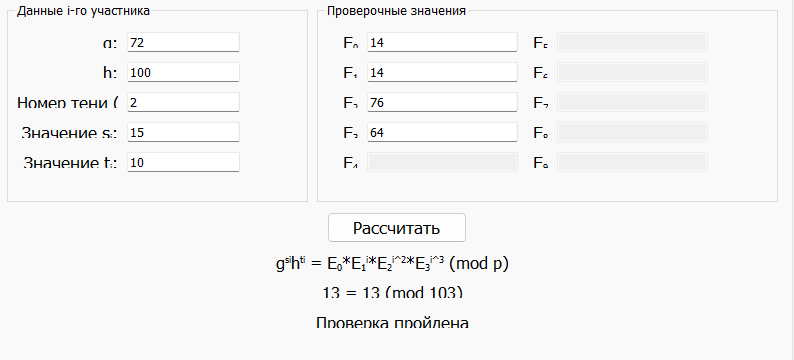Click the disabled E9 field
The width and height of the screenshot is (794, 360).
632,162
